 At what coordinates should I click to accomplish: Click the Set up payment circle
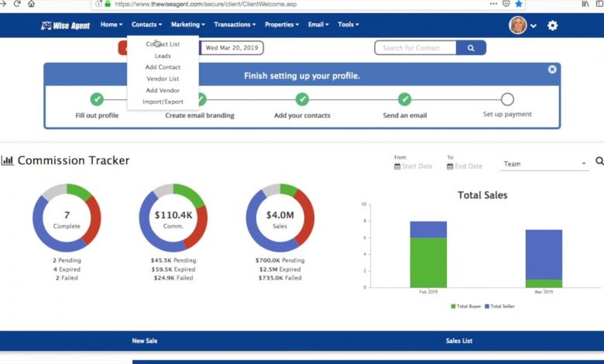[x=507, y=99]
